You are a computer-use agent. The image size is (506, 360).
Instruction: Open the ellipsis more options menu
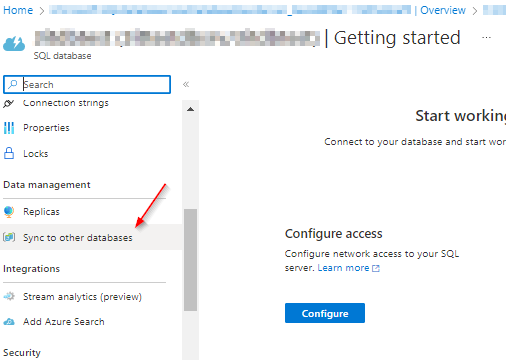[x=486, y=37]
